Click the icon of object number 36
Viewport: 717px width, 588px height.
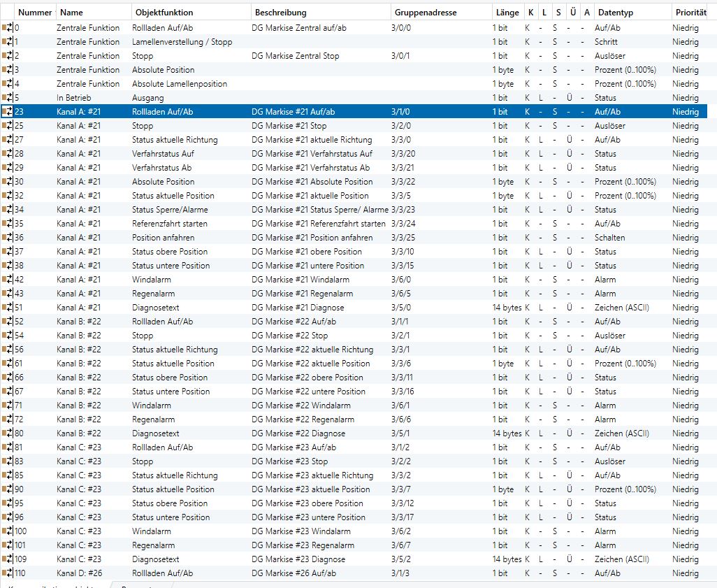(8, 238)
